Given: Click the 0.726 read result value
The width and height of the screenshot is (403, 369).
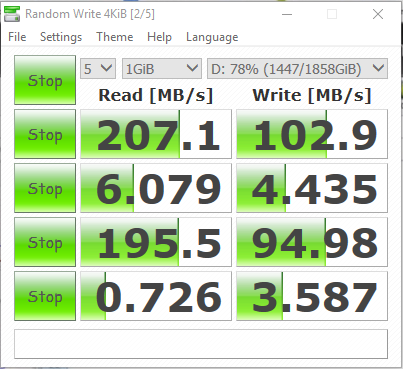Looking at the screenshot, I should (x=156, y=296).
